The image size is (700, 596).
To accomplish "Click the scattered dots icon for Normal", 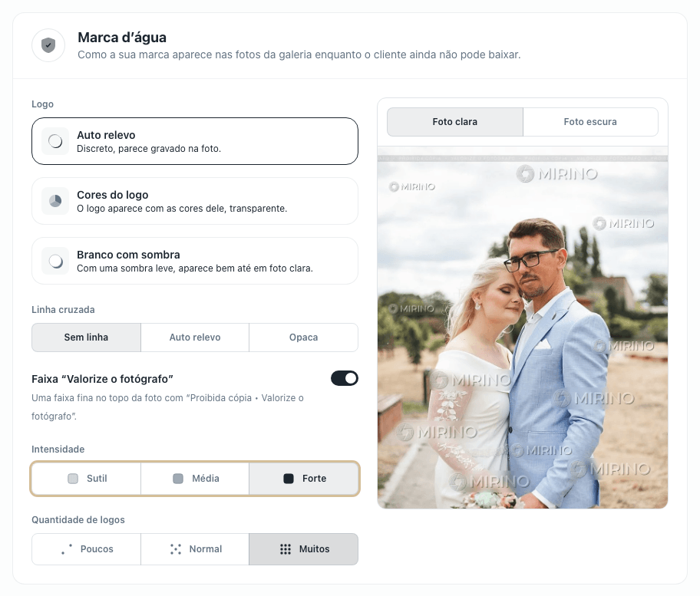I will 176,549.
